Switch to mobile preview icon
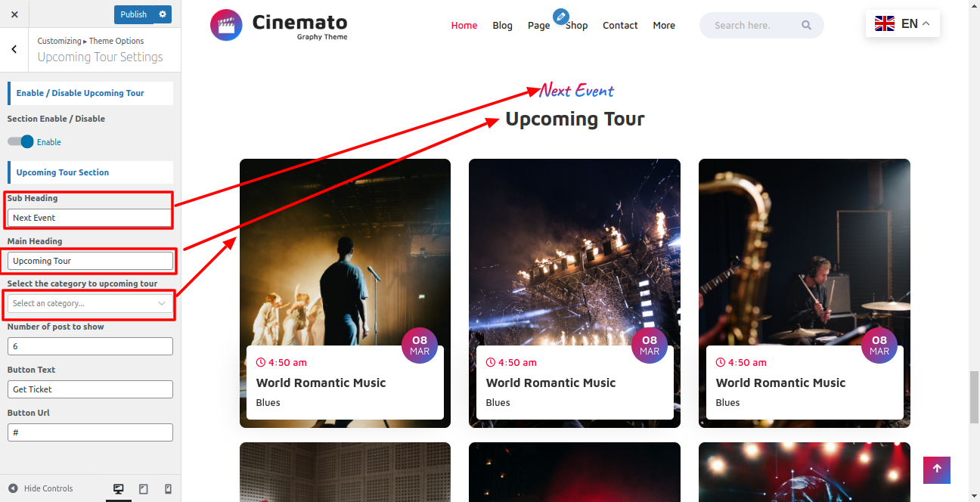Viewport: 980px width, 502px height. pyautogui.click(x=168, y=489)
